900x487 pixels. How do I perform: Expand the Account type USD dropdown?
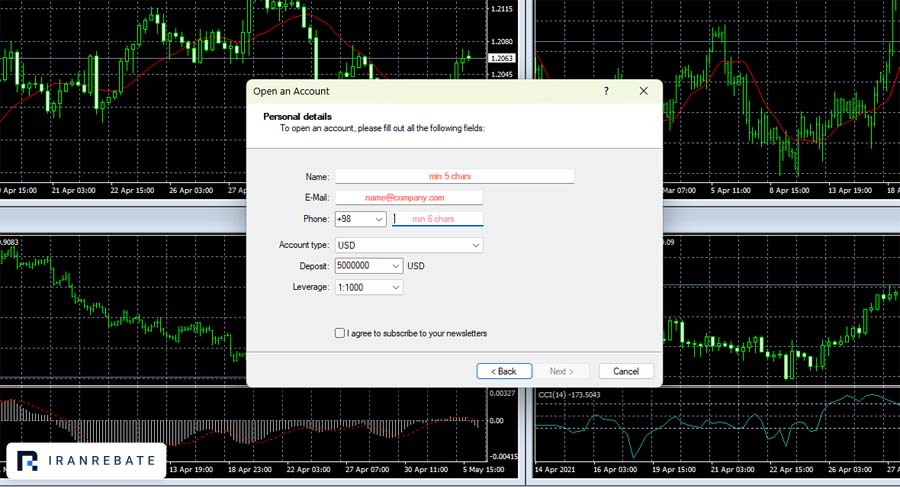[409, 245]
